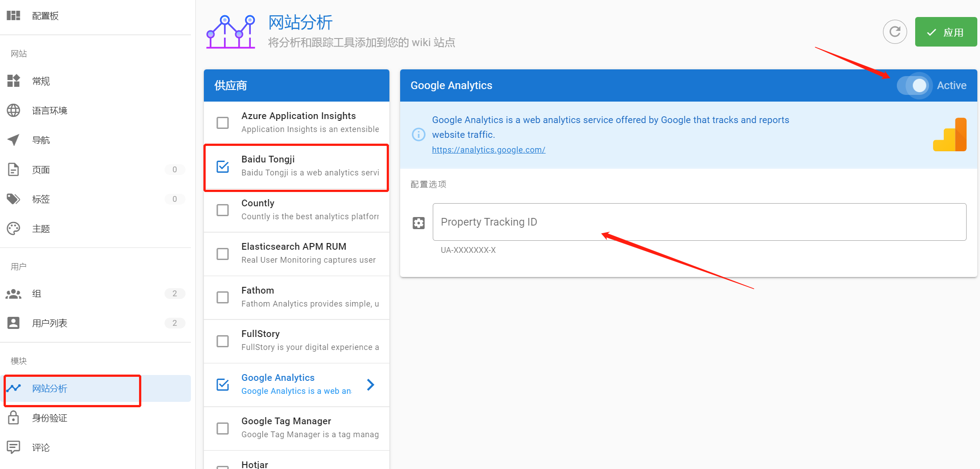Click the 导航 arrow icon
Screen dimensions: 980x469
coord(13,140)
